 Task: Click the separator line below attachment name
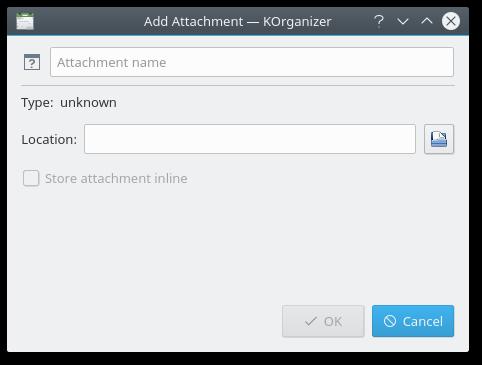(x=238, y=86)
